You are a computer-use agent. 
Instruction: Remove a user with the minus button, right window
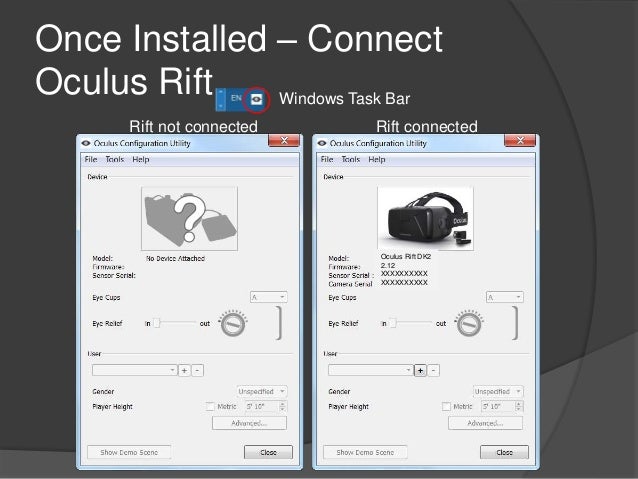coord(433,370)
